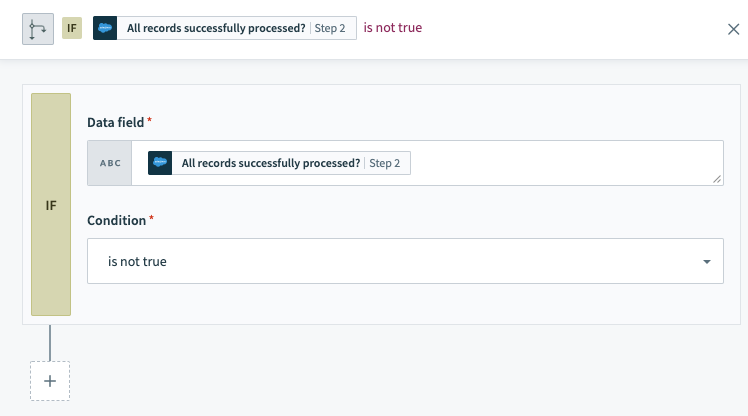Click the Salesforce icon in header pill
Screen dimensions: 748x416
(106, 28)
